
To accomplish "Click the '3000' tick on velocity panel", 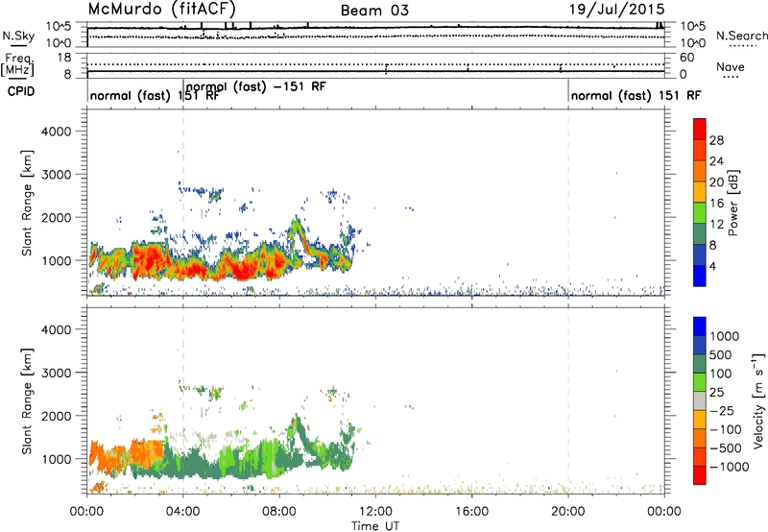I will [56, 373].
